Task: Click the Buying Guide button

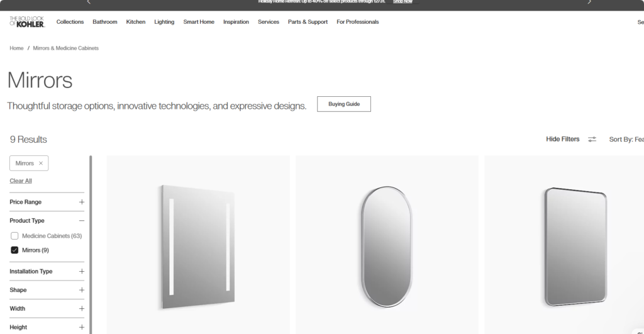Action: (344, 104)
